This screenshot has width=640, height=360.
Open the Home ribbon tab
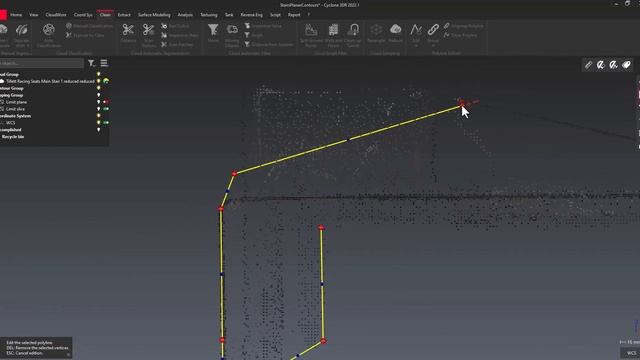coord(16,15)
